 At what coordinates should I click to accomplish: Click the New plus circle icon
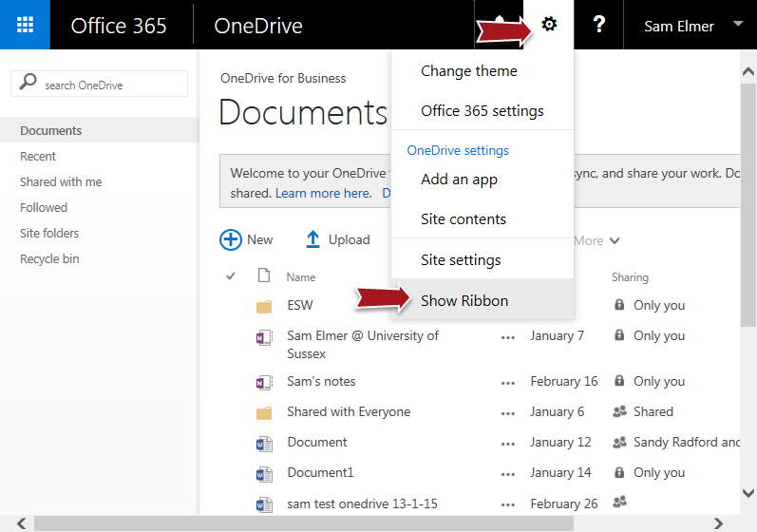tap(231, 239)
